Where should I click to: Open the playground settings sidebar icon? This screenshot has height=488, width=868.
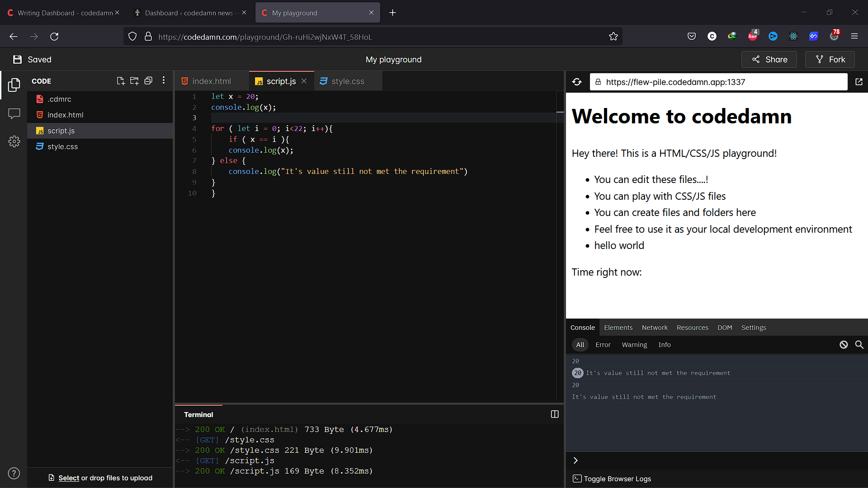click(14, 141)
